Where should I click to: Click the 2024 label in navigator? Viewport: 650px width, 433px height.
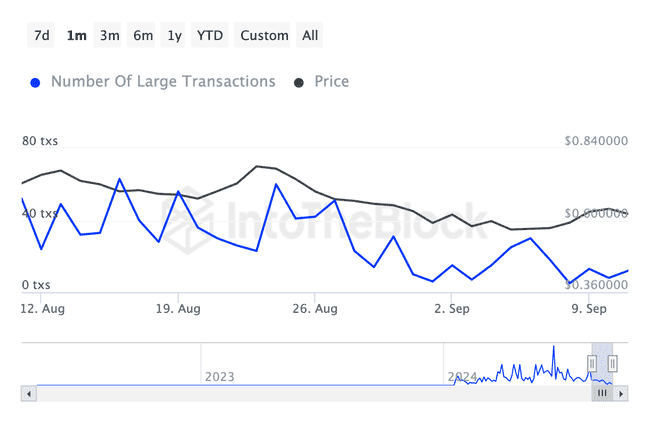tap(462, 377)
